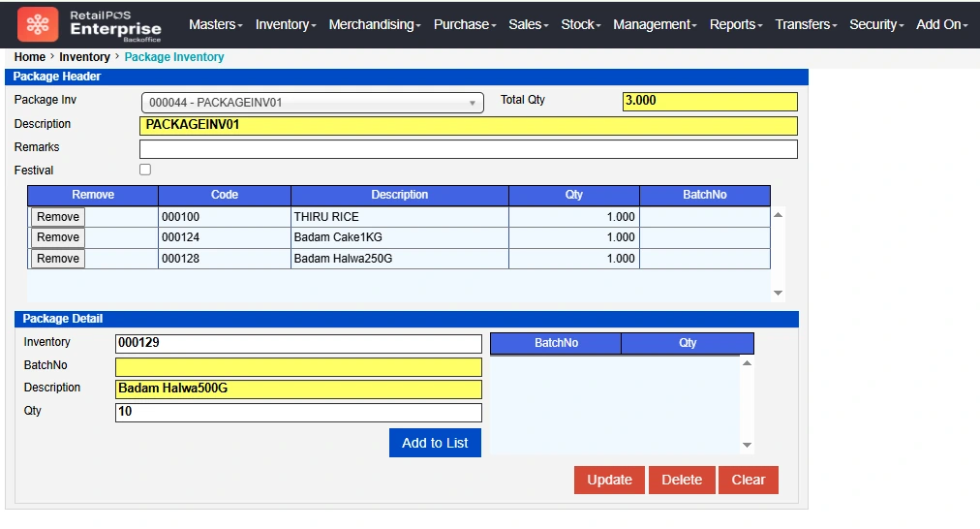
Task: Open the Stock menu
Action: [x=581, y=24]
